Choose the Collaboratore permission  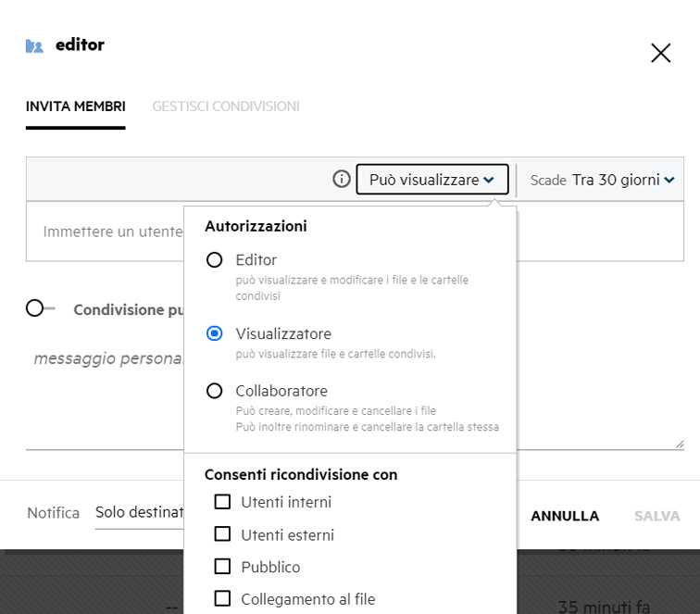215,391
